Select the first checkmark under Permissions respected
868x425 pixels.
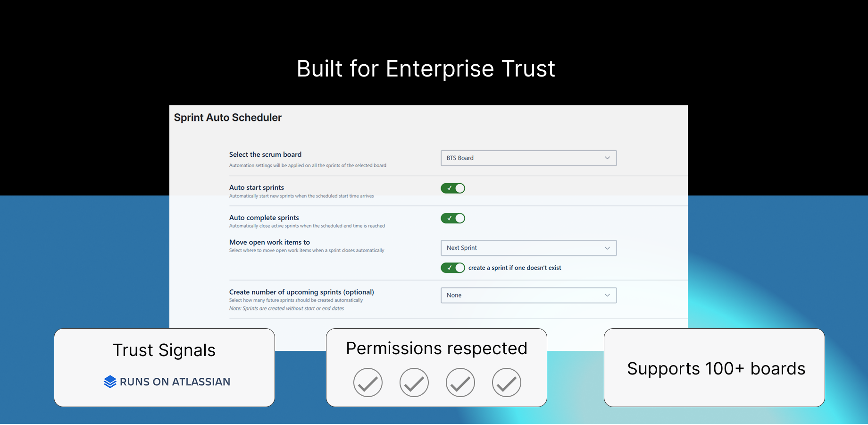click(368, 382)
